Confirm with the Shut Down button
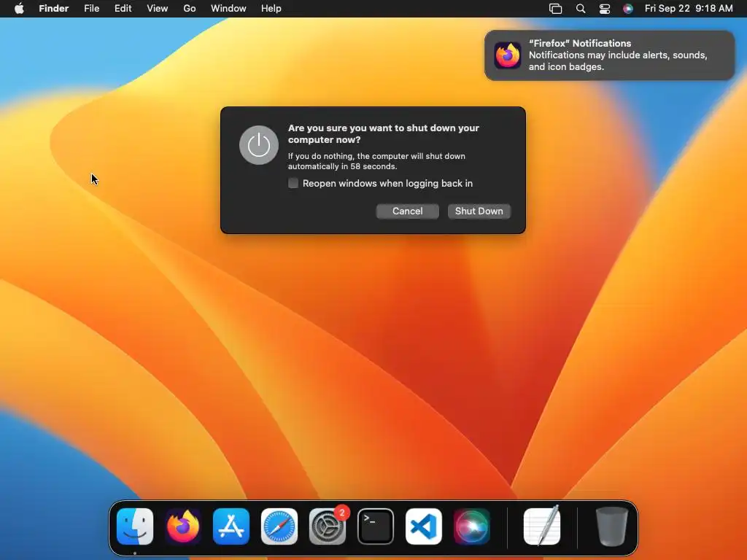 479,211
